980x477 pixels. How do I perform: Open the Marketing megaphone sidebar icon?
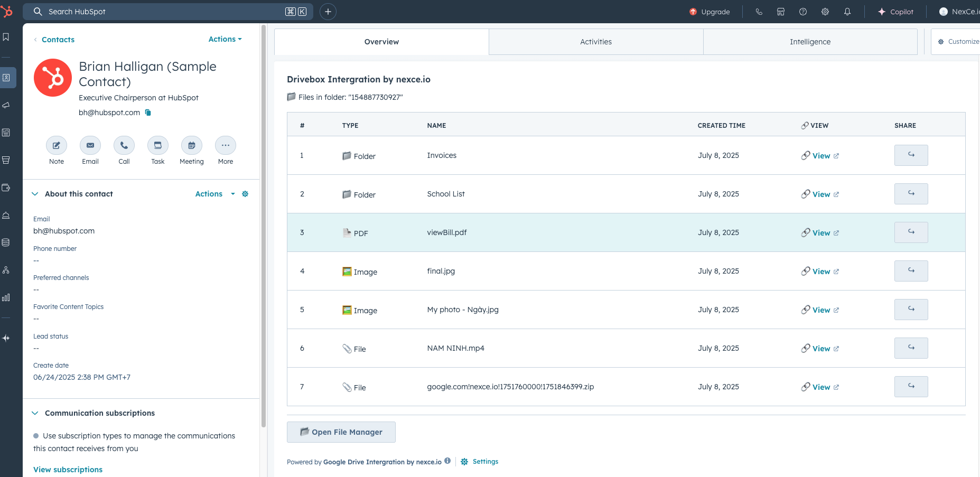click(6, 105)
